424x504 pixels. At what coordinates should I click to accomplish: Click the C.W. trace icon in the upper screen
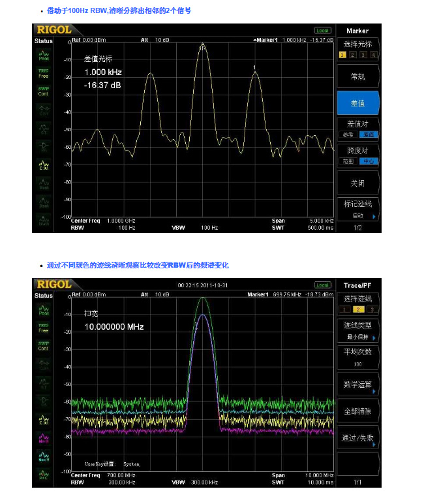44,165
